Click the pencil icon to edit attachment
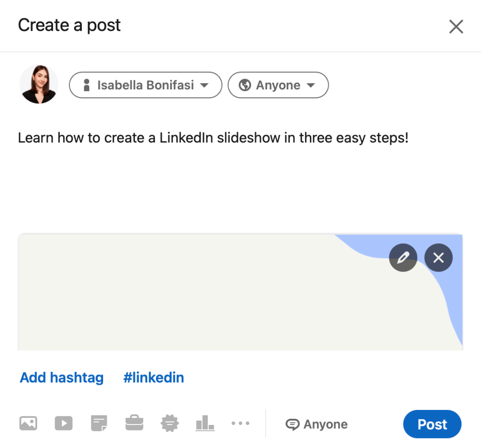 403,257
